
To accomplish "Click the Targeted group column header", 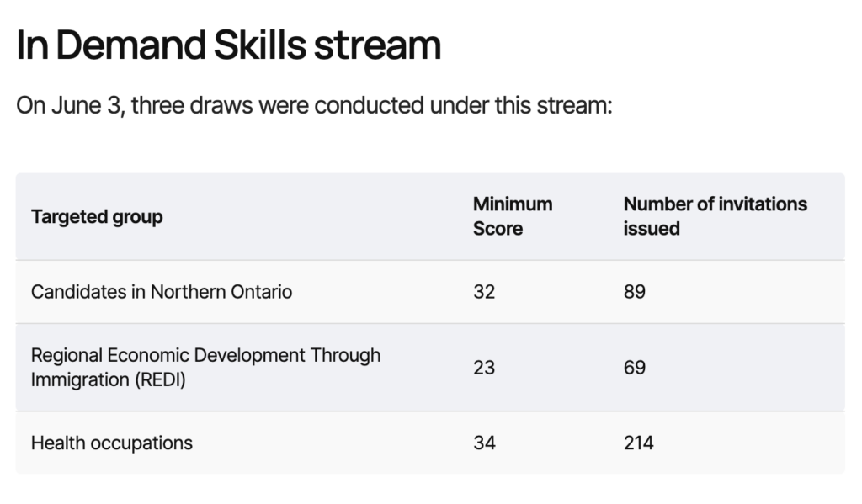I will tap(97, 216).
